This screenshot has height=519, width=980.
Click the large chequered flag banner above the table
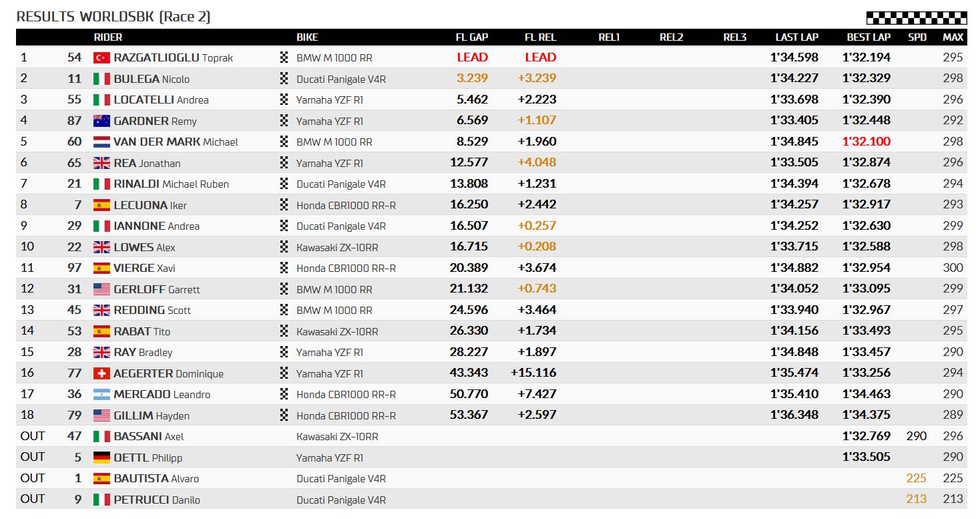pyautogui.click(x=916, y=18)
